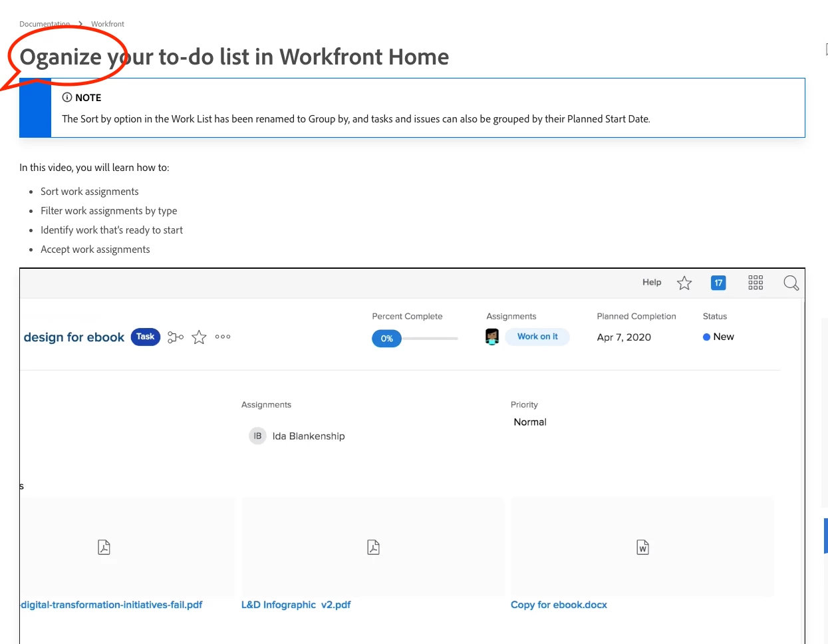The height and width of the screenshot is (644, 828).
Task: Click the Status column label
Action: tap(715, 316)
